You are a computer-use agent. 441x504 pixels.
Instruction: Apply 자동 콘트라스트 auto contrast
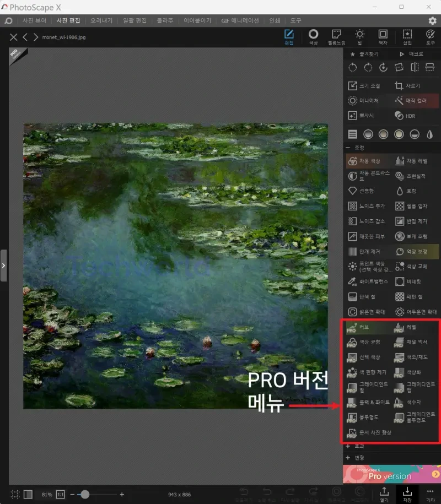point(369,176)
